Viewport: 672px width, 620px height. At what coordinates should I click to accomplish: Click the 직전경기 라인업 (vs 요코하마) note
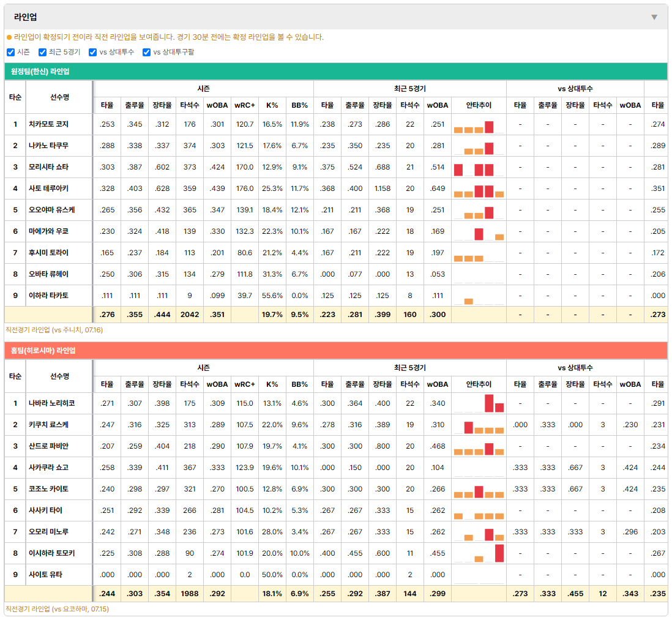point(57,609)
